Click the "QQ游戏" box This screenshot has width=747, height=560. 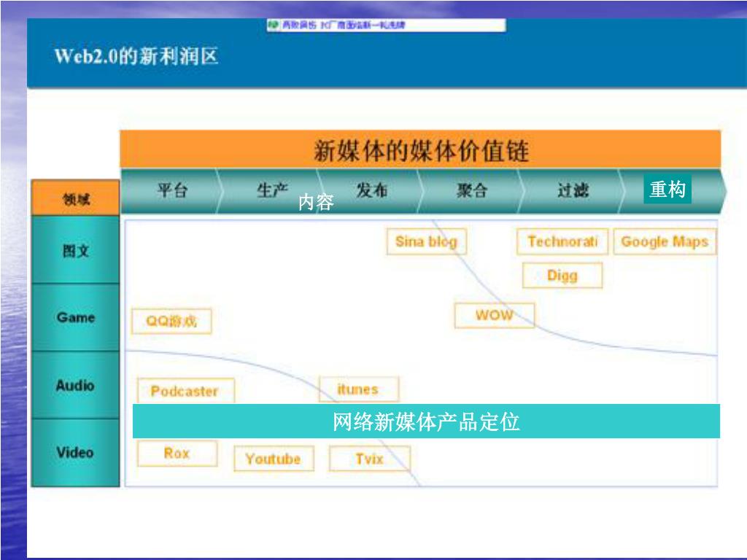(x=171, y=321)
